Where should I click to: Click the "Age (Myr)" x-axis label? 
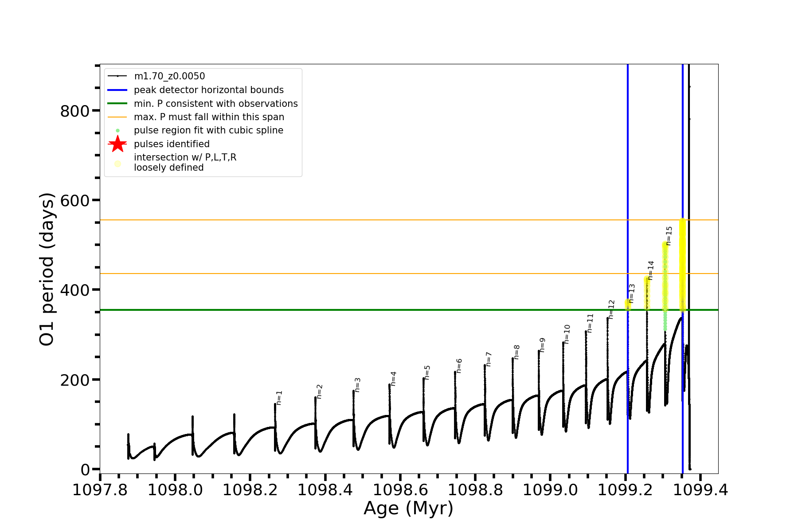tap(408, 508)
